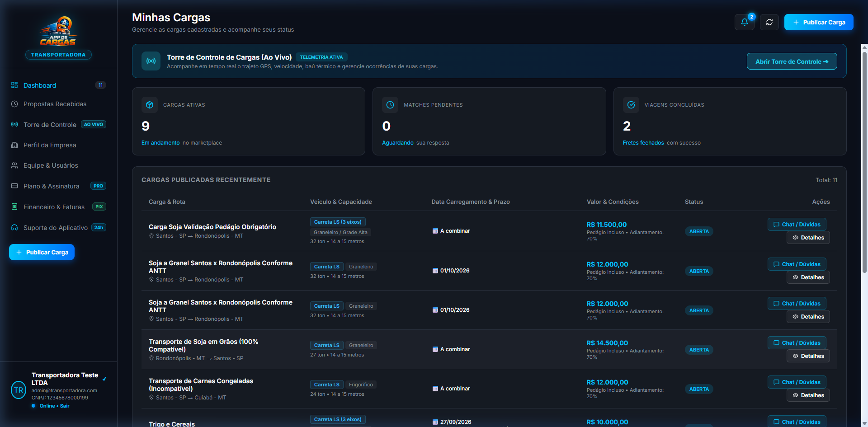Screen dimensions: 868x427
Task: Click the refresh icon button
Action: click(x=769, y=22)
